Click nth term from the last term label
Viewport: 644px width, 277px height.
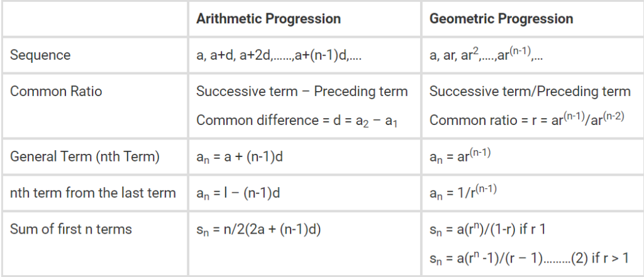(x=93, y=192)
